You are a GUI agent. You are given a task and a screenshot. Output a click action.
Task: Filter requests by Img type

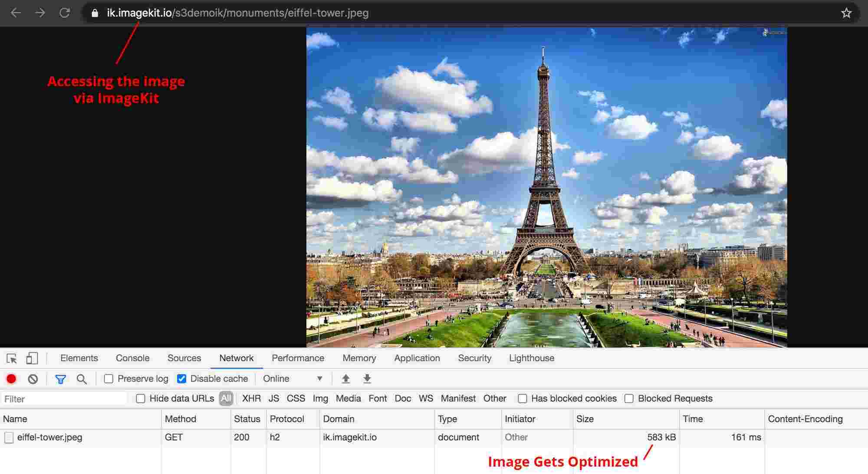[x=321, y=398]
